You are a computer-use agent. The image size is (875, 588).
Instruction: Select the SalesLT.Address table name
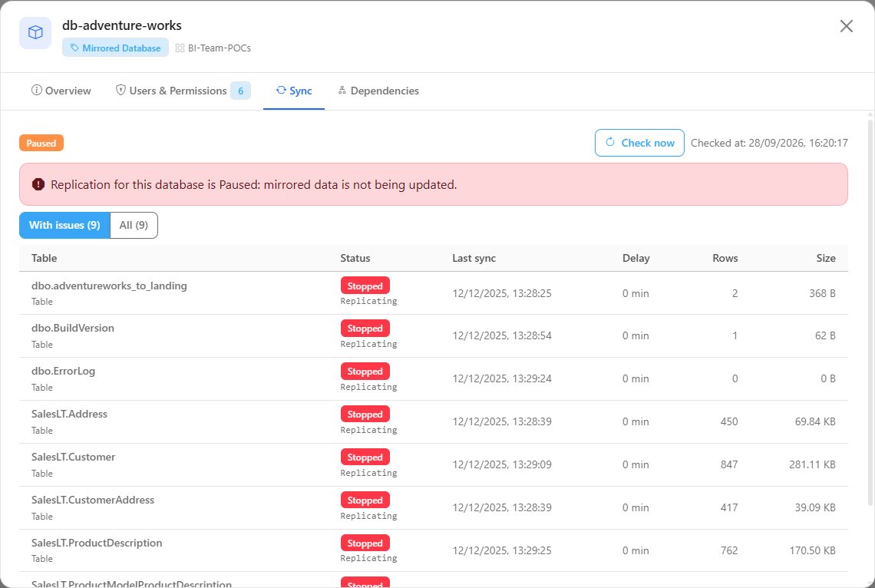point(69,414)
